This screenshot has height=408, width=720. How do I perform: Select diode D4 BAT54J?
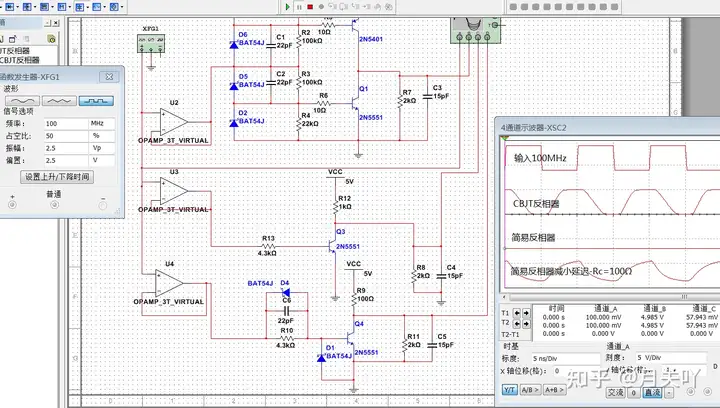[286, 293]
